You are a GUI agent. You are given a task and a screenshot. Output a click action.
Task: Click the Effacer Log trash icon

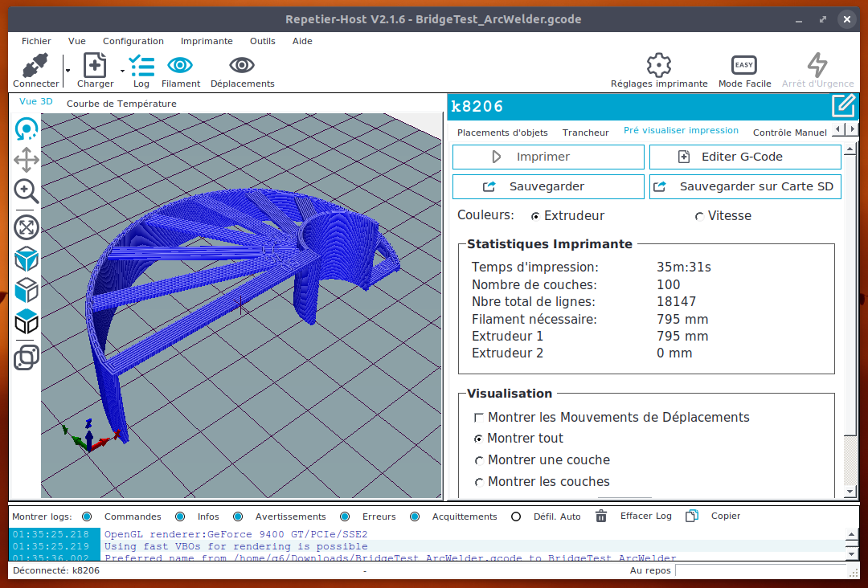[x=601, y=516]
